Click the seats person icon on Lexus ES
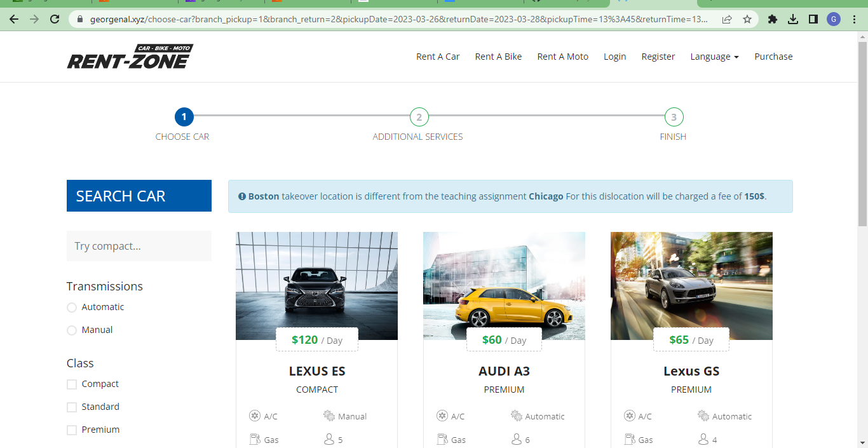The width and height of the screenshot is (868, 448). (329, 439)
